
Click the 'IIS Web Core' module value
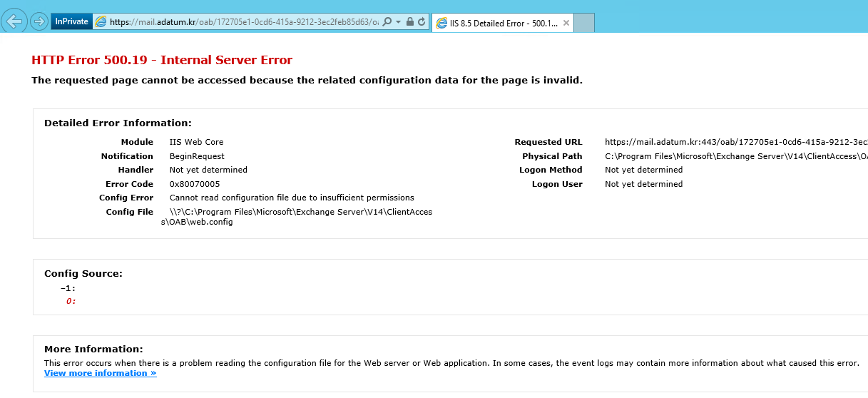click(x=196, y=142)
